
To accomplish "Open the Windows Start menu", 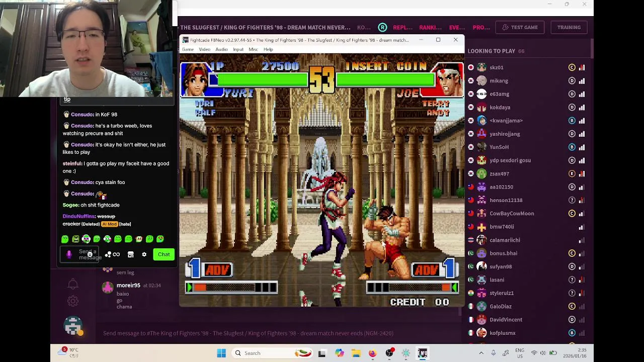I will pyautogui.click(x=221, y=353).
